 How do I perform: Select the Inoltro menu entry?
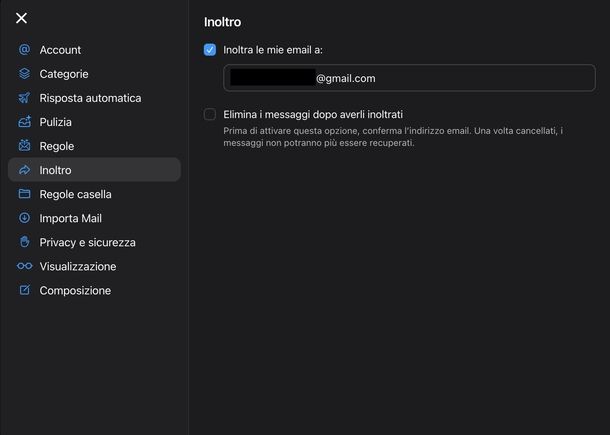(x=94, y=170)
